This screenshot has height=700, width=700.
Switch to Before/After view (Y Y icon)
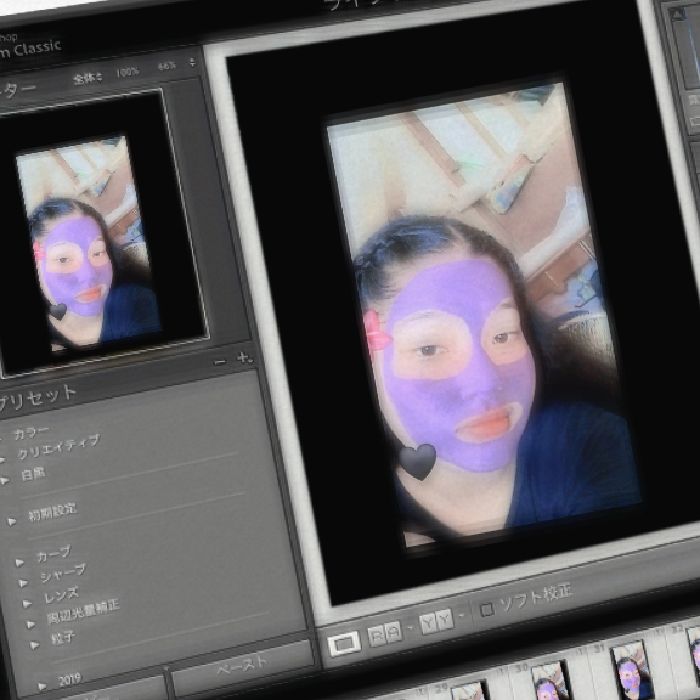tap(436, 621)
